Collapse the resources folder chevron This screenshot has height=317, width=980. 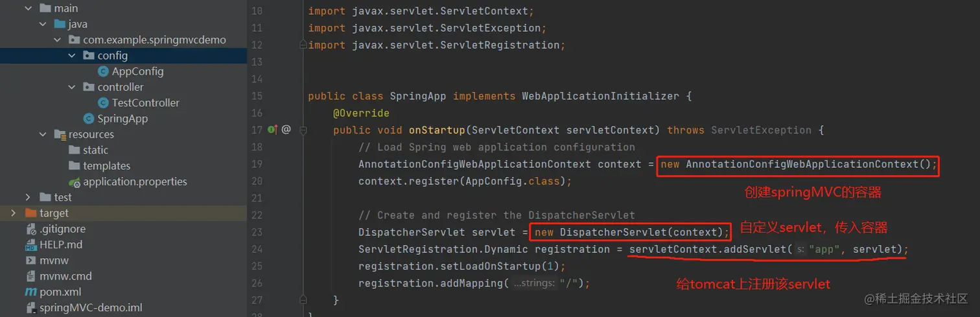43,134
